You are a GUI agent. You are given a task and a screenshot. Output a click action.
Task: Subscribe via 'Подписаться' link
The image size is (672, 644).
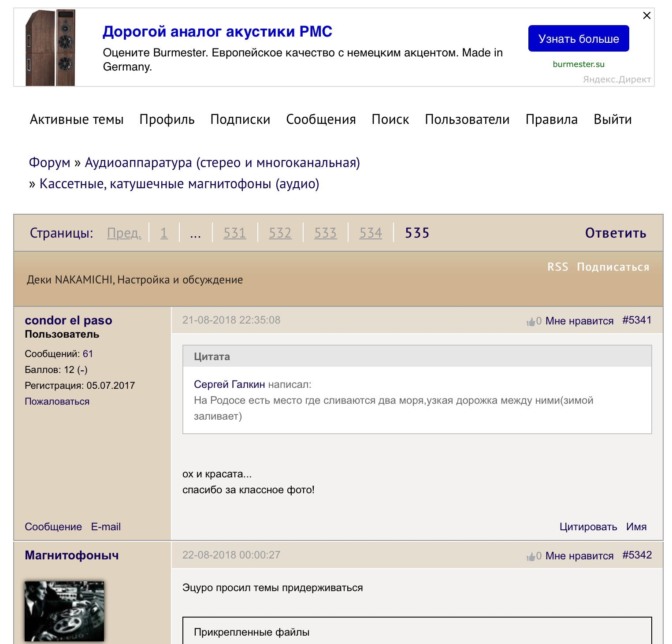(x=613, y=267)
